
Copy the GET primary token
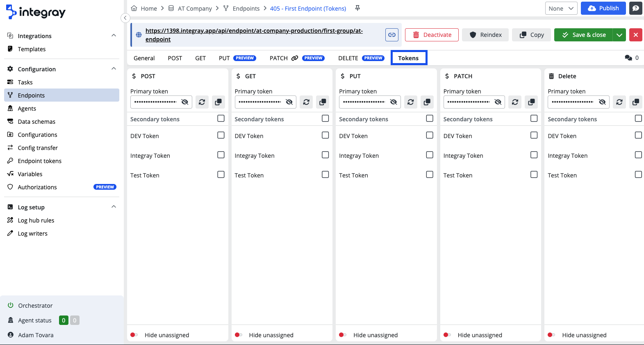click(x=323, y=102)
